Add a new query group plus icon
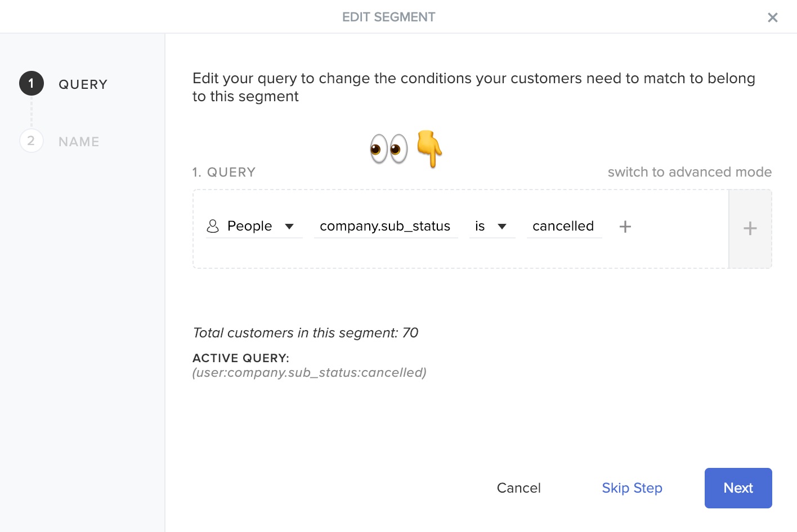Viewport: 797px width, 532px height. 750,228
